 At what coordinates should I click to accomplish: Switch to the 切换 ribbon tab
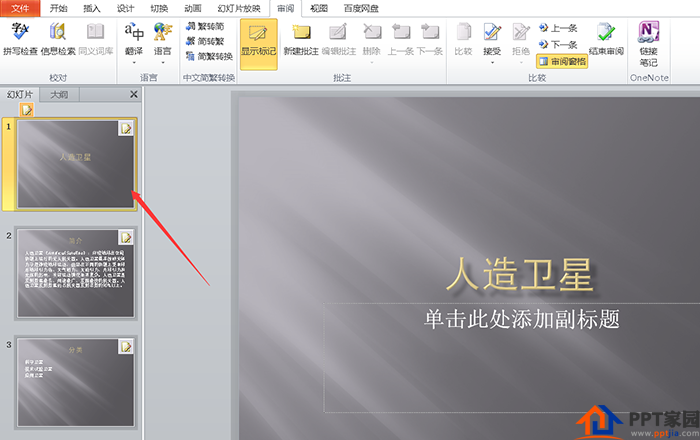point(159,8)
